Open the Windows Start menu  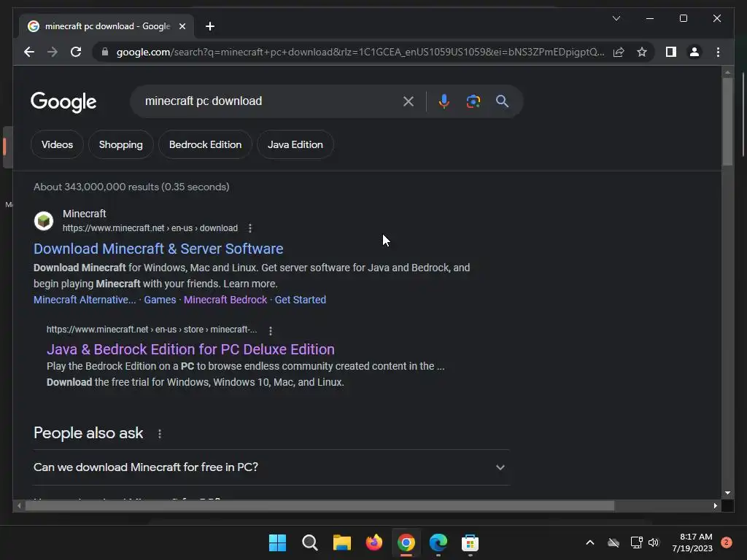[277, 542]
